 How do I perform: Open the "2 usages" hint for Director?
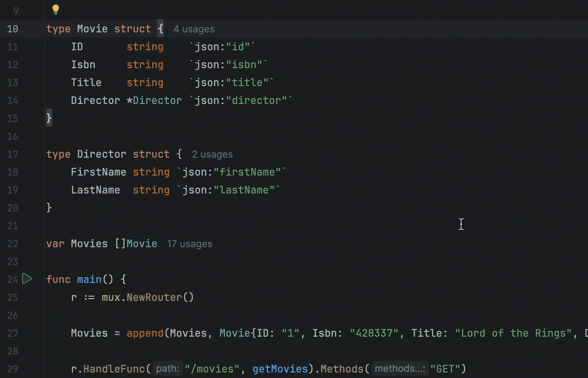212,155
